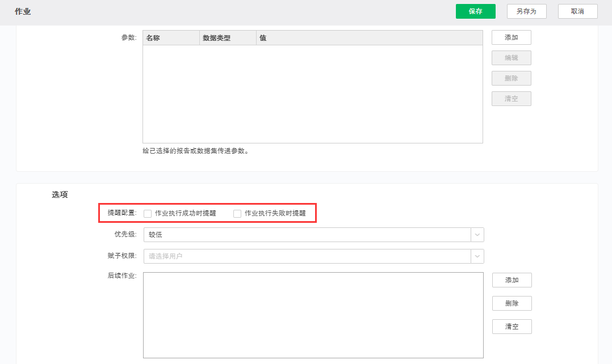Click 添加 beside the 参数 table

tap(511, 37)
